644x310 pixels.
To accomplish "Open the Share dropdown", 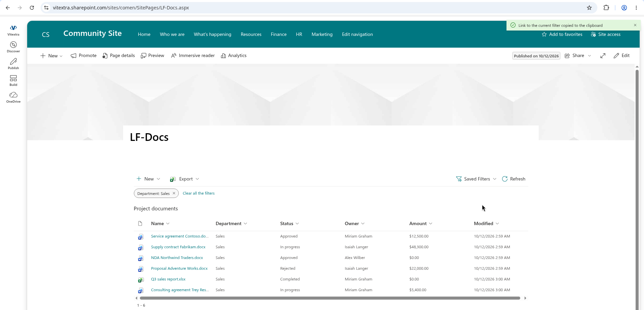I will point(578,56).
